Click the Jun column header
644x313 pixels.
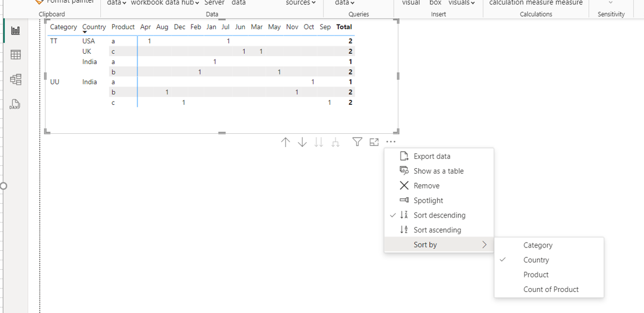click(240, 27)
